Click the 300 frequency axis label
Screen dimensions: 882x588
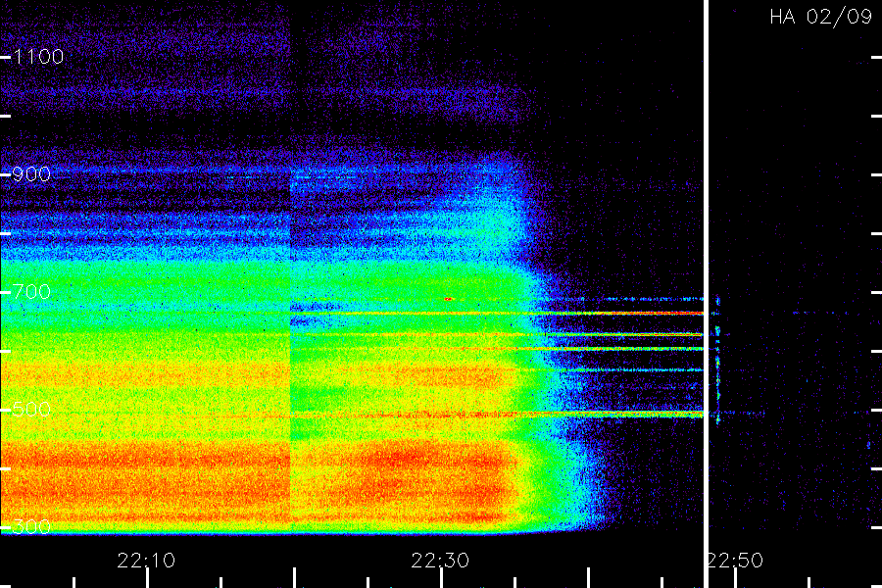pyautogui.click(x=31, y=526)
